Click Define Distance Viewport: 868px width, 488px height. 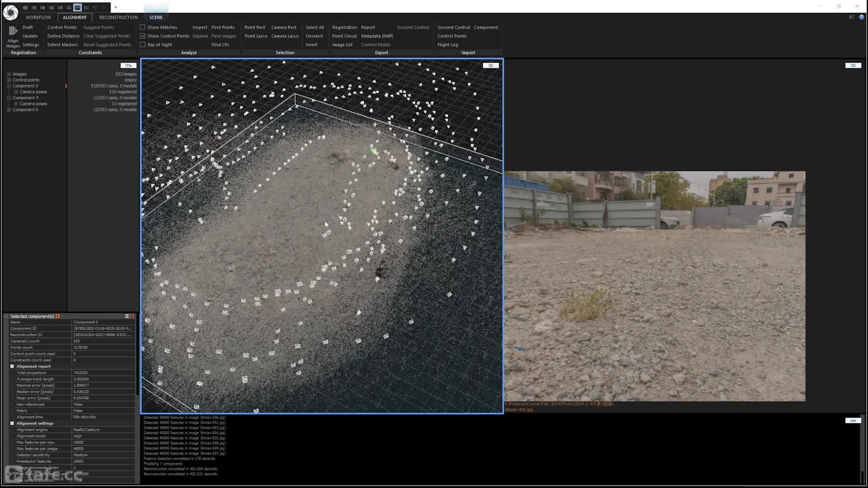click(x=63, y=36)
